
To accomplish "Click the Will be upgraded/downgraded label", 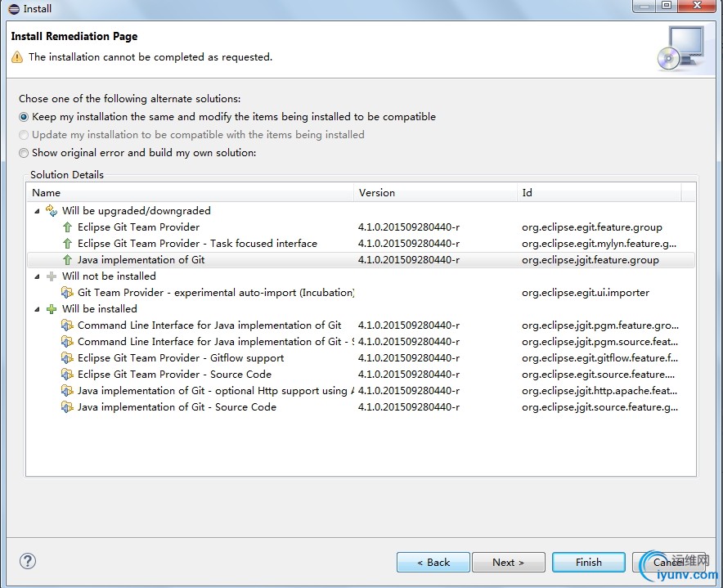I will [x=137, y=211].
